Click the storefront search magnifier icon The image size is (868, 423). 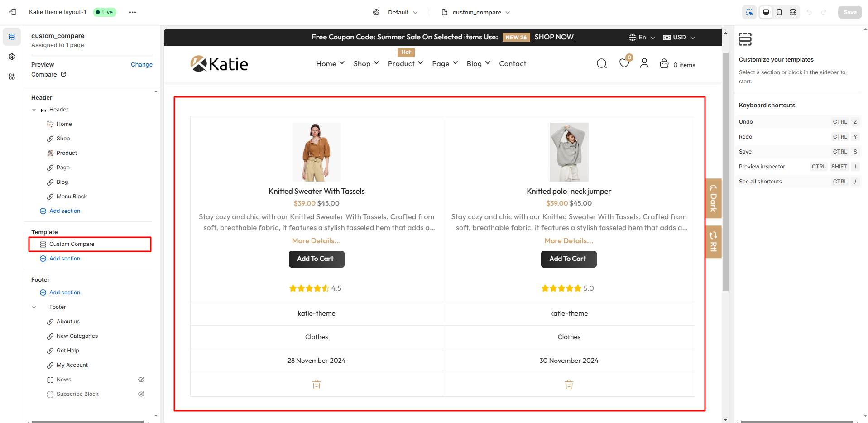pos(601,64)
